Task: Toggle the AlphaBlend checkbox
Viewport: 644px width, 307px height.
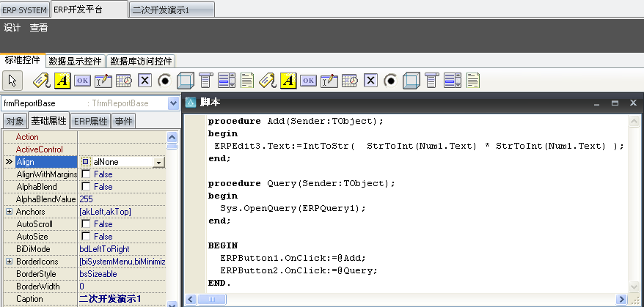Action: (x=86, y=187)
